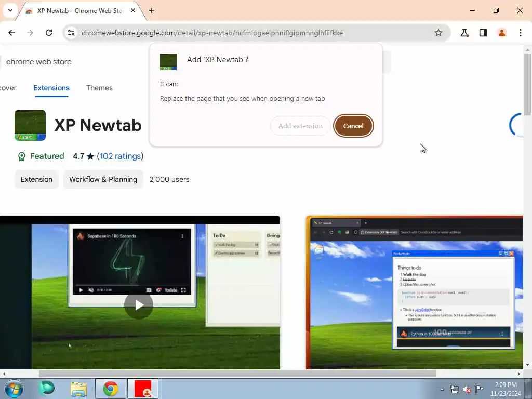532x399 pixels.
Task: Click Add extension in the dialog
Action: pos(300,126)
